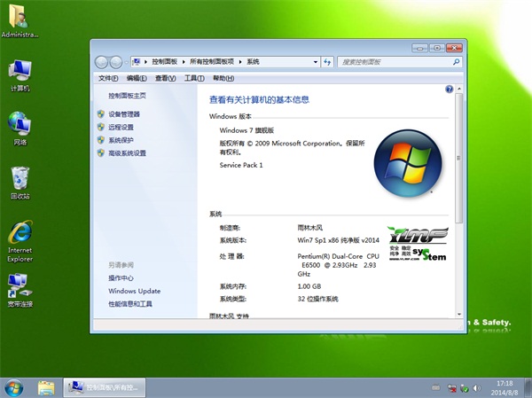The width and height of the screenshot is (532, 398).
Task: Click the manufacturer value 雨林木风
Action: (x=310, y=228)
